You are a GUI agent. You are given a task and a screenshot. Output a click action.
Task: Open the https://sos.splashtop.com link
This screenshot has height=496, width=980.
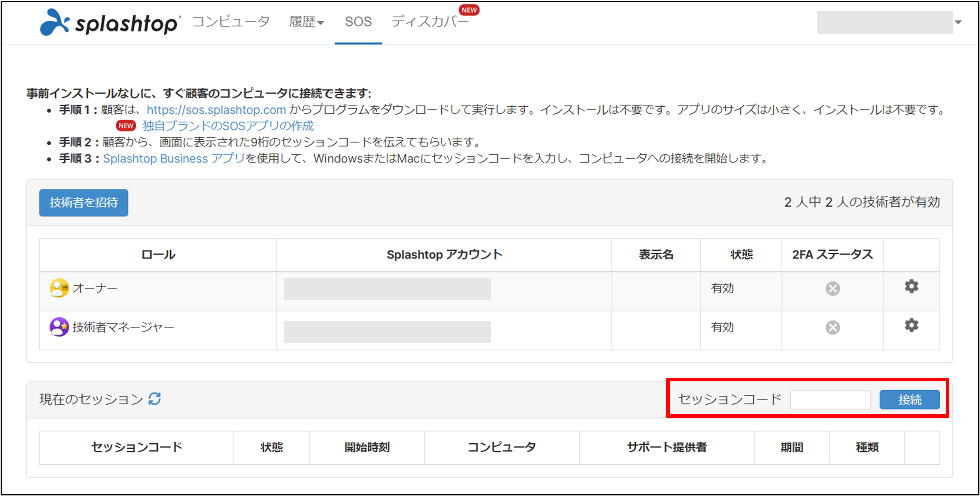click(216, 110)
